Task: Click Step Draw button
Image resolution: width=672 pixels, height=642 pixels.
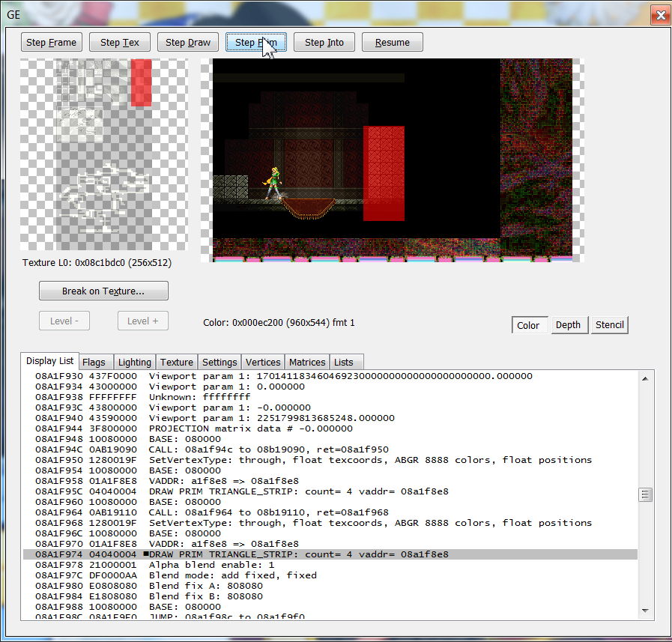Action: point(188,43)
